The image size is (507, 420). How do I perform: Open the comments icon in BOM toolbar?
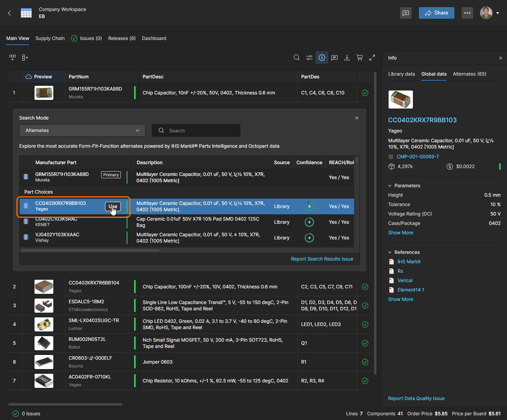point(334,58)
